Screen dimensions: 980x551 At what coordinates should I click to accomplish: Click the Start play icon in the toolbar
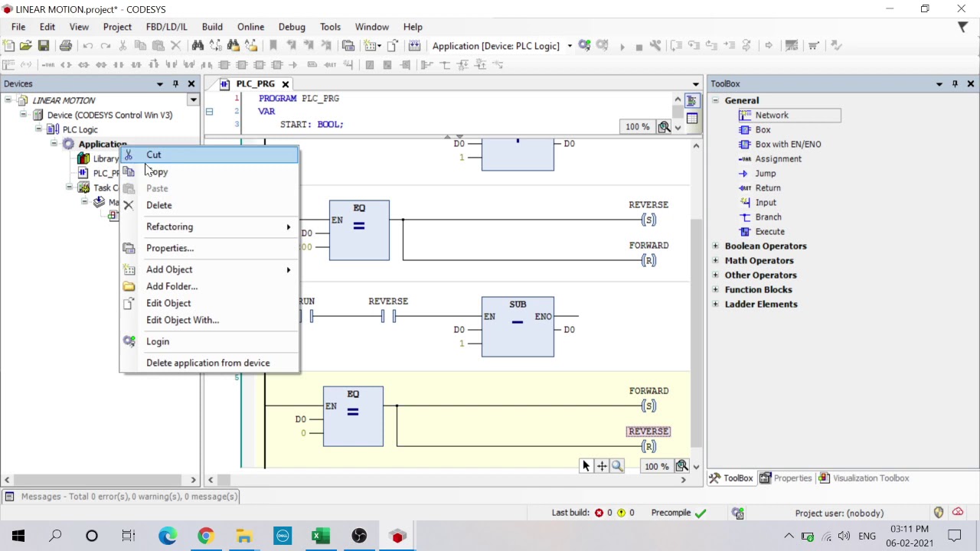point(622,46)
